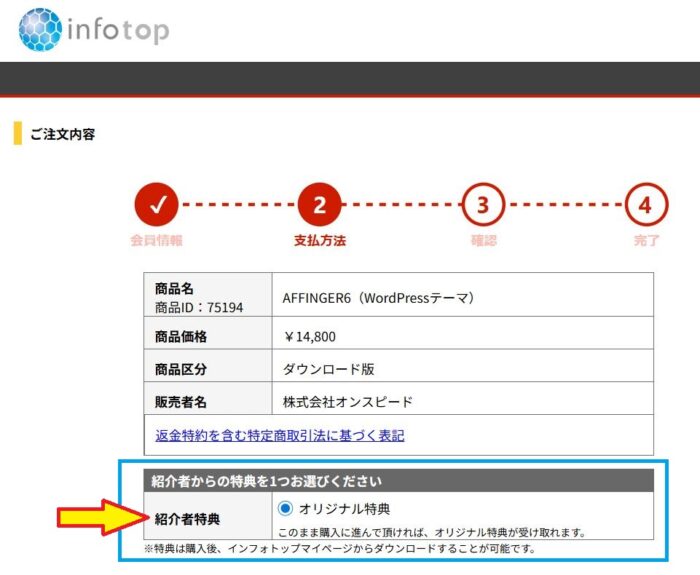Click the 支払方法 step label
The height and width of the screenshot is (575, 700).
(x=319, y=241)
